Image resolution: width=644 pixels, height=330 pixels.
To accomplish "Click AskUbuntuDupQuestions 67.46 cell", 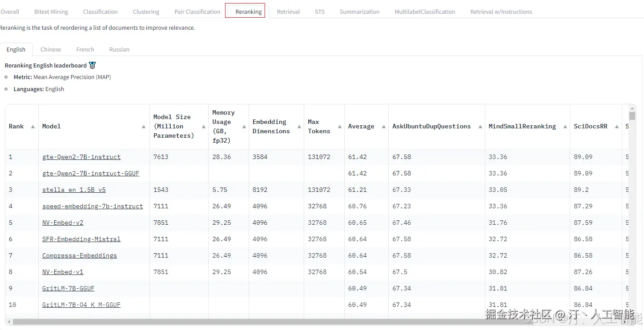I will point(402,223).
